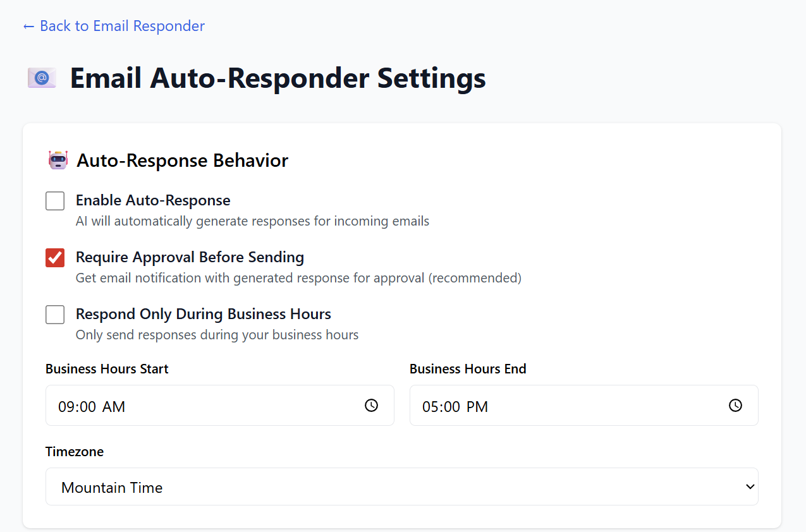Open time picker via Business Hours Start clock icon
The height and width of the screenshot is (532, 806).
tap(371, 406)
